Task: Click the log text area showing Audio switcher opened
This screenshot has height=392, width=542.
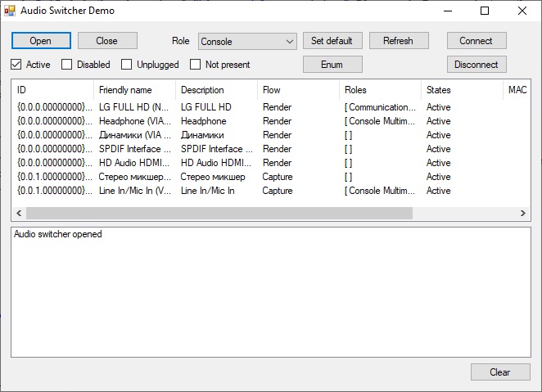Action: tap(271, 292)
